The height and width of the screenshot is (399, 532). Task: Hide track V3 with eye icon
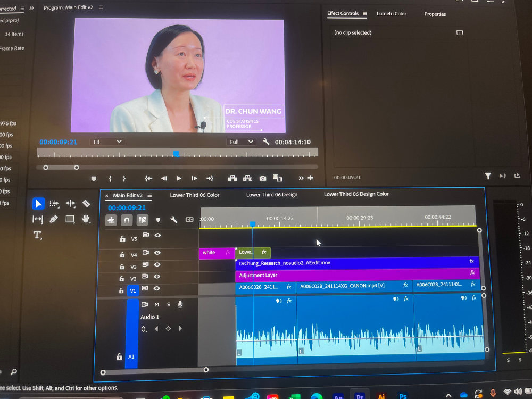point(157,264)
